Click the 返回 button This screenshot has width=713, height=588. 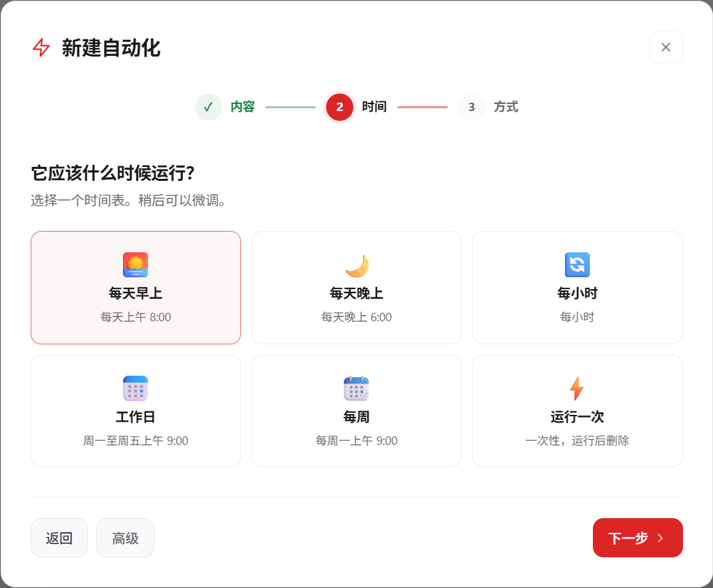(x=59, y=538)
